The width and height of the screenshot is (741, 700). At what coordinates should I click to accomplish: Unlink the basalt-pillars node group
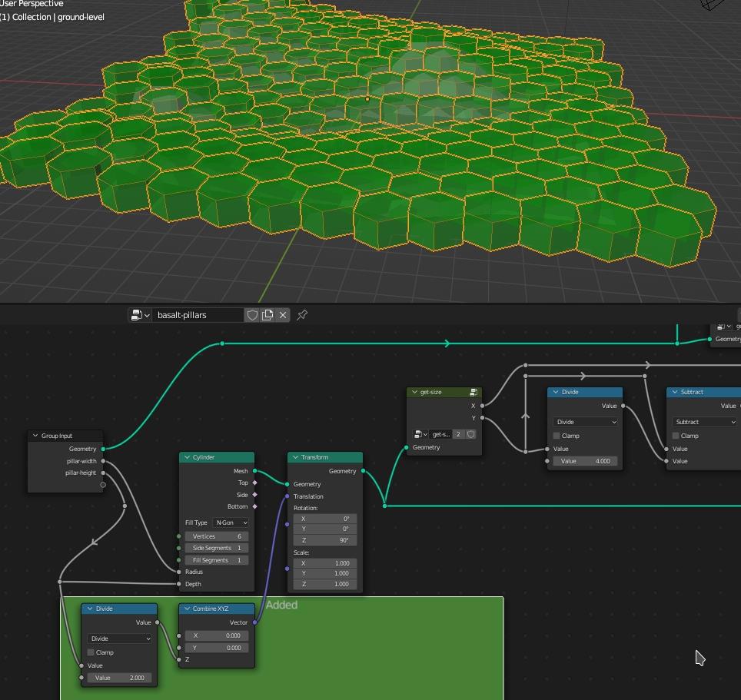point(283,315)
